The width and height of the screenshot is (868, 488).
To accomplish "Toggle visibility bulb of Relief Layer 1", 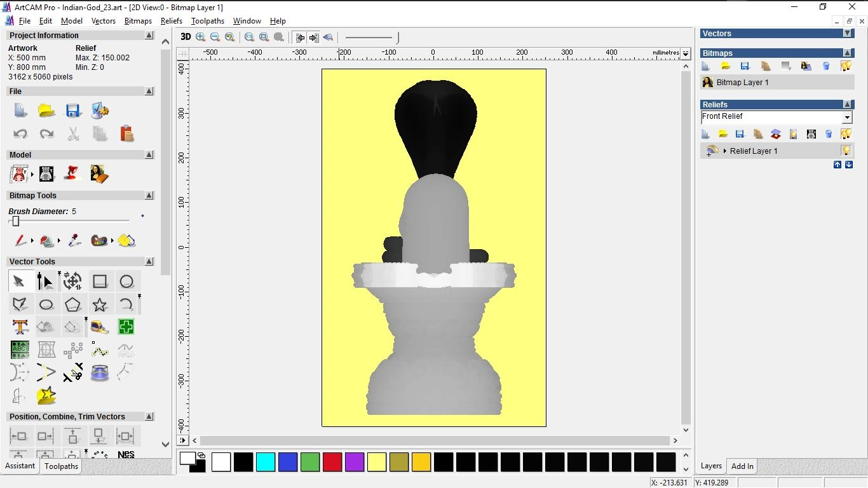I will pos(846,151).
